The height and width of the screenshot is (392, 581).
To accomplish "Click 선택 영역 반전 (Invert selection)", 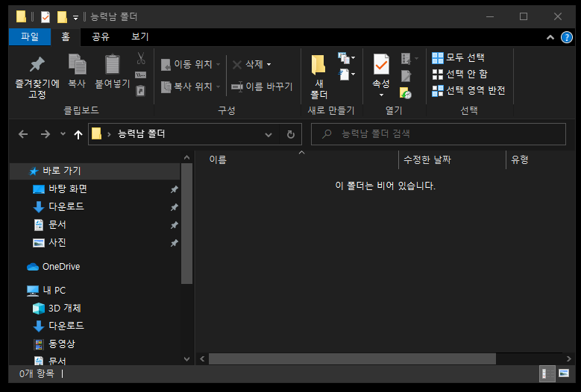I will coord(468,90).
